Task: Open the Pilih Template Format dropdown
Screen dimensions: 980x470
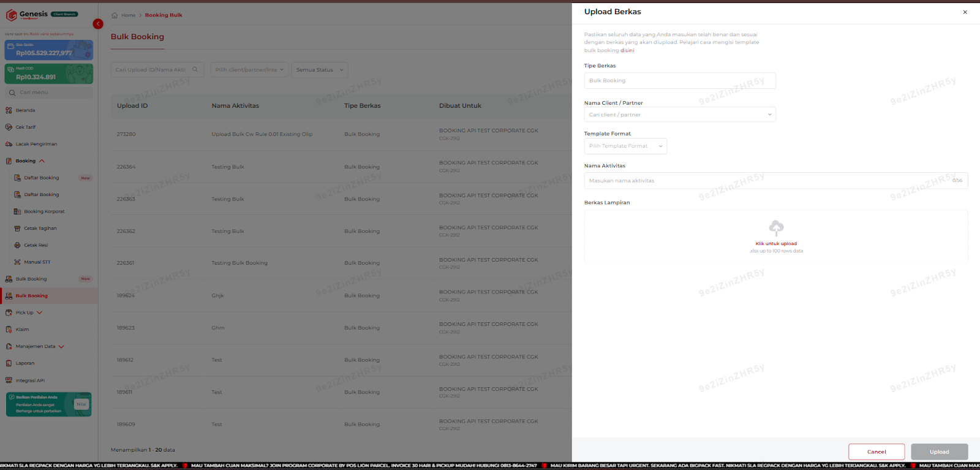Action: [625, 146]
